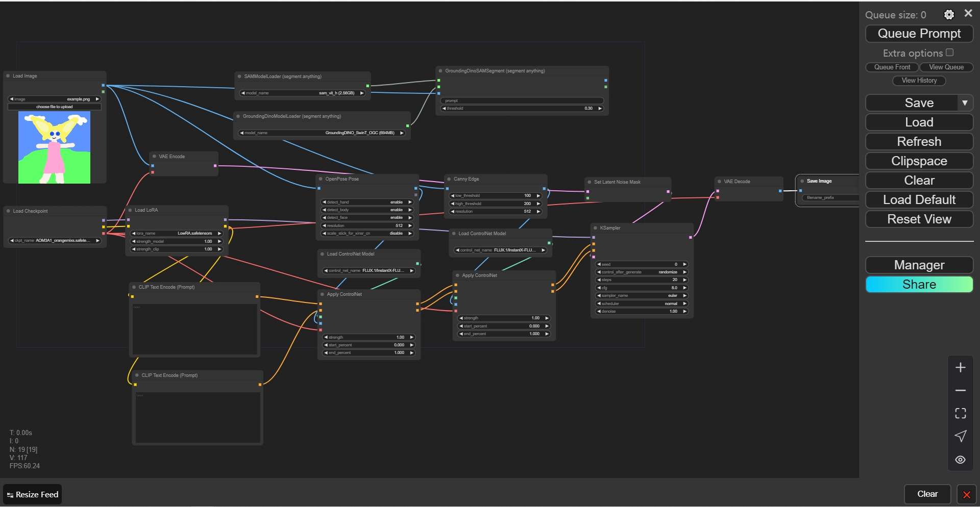Click the seed value in KSampler
The image size is (980, 507).
[642, 265]
